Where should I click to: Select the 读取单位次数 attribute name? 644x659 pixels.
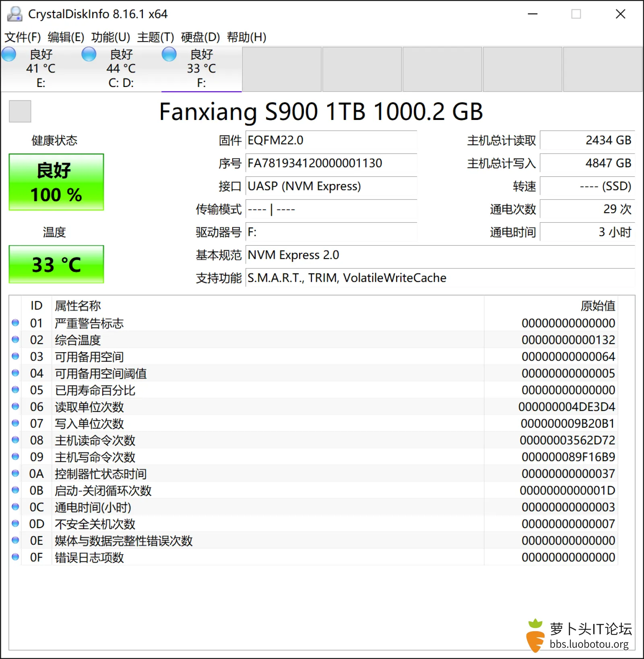tap(89, 407)
